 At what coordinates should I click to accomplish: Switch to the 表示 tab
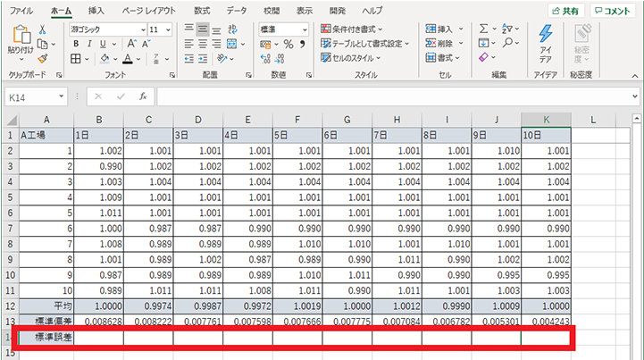[x=305, y=11]
